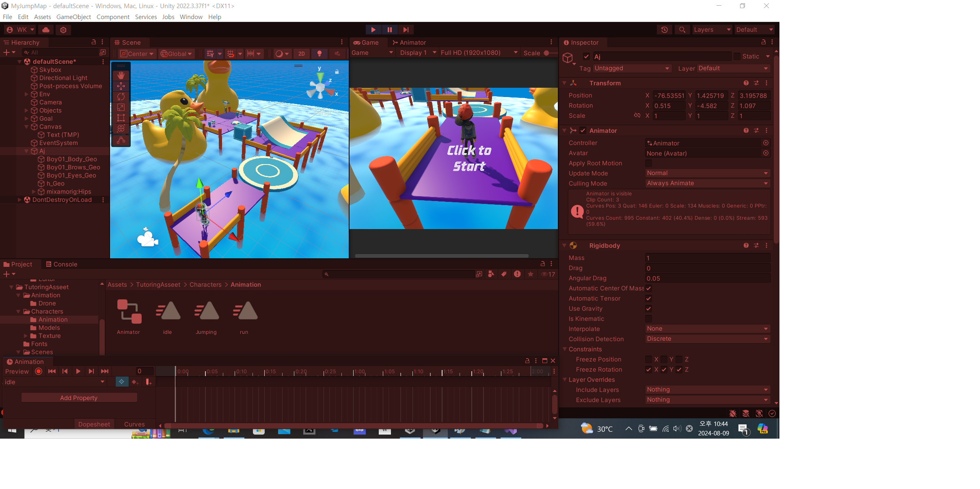Switch to the Console tab

62,264
